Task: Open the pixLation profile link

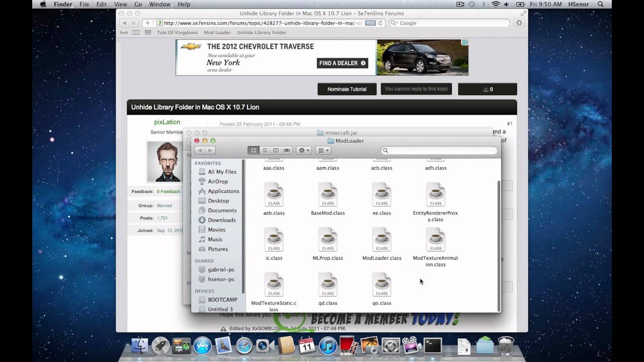Action: pos(167,122)
